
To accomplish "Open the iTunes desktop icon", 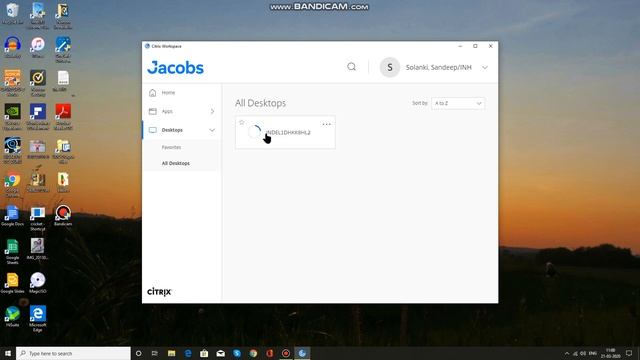I will click(x=38, y=47).
